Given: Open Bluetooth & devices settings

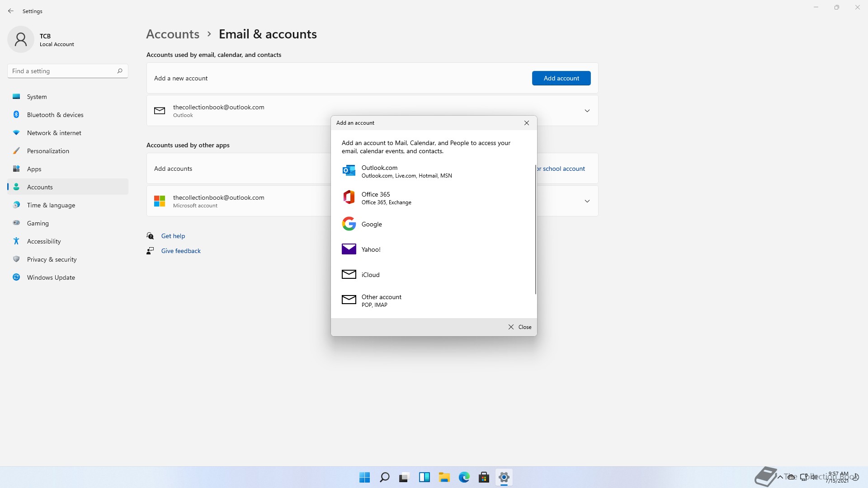Looking at the screenshot, I should pos(55,115).
